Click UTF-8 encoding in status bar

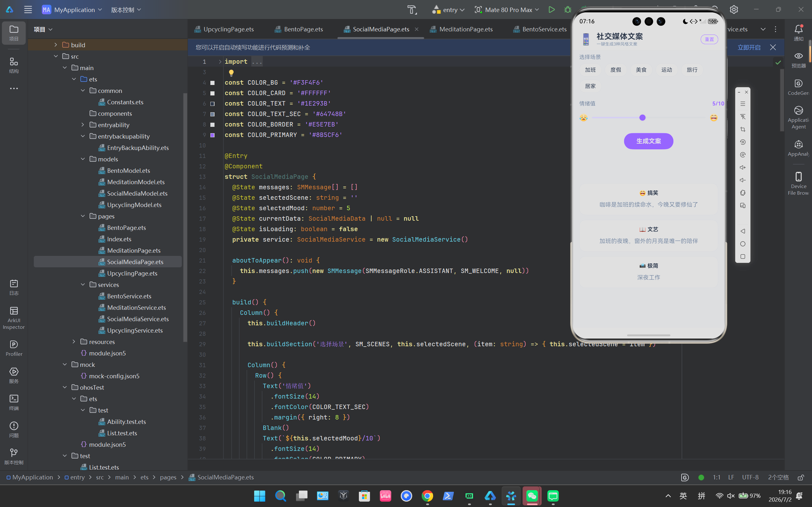pos(750,478)
